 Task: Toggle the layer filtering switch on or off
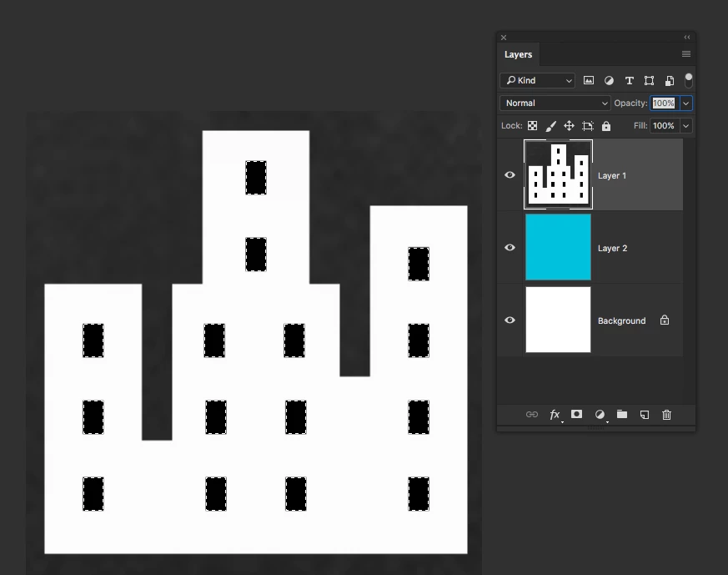point(689,80)
